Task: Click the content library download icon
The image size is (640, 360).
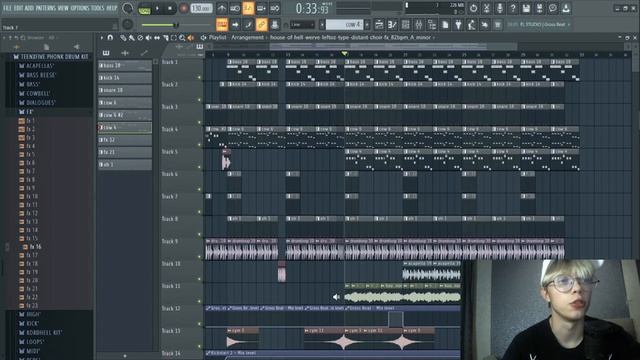Action: (566, 8)
